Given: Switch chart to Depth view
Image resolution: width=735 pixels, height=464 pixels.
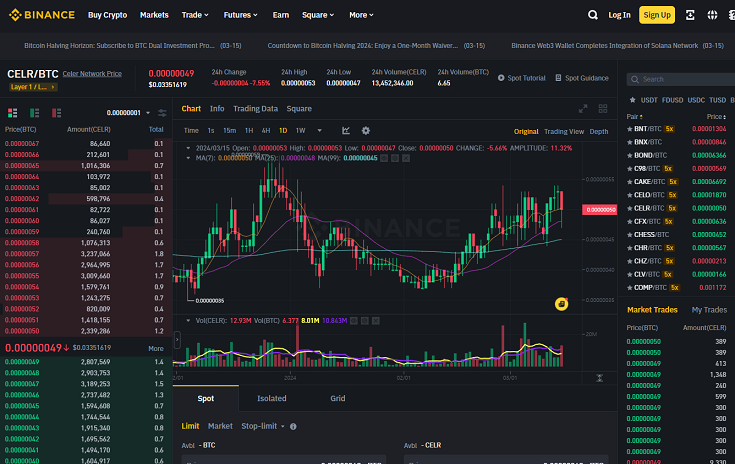Looking at the screenshot, I should [x=599, y=132].
